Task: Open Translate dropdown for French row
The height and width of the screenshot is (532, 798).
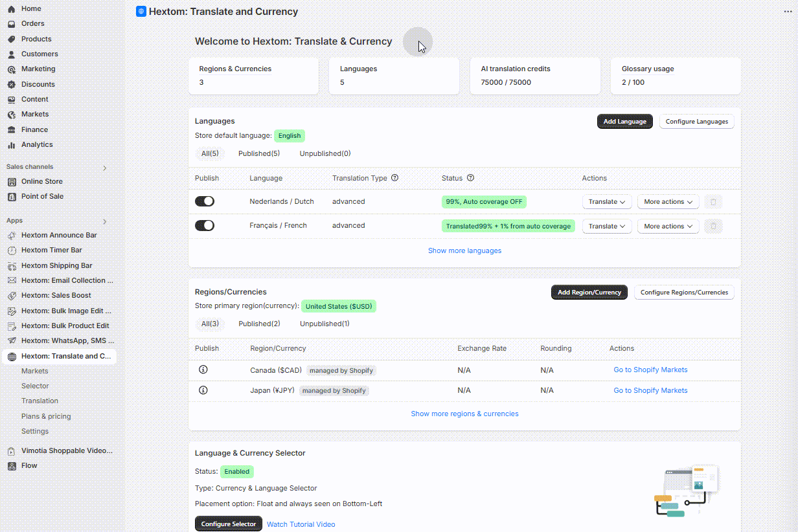Action: (x=607, y=226)
